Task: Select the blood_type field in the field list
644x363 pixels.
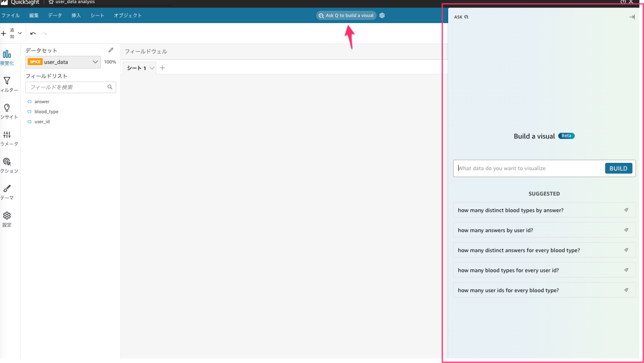Action: [x=46, y=111]
